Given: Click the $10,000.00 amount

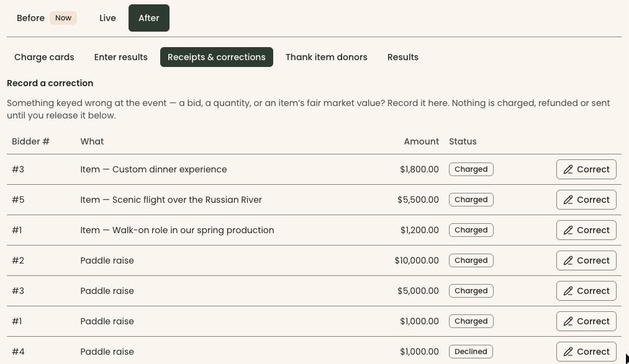Looking at the screenshot, I should 417,260.
